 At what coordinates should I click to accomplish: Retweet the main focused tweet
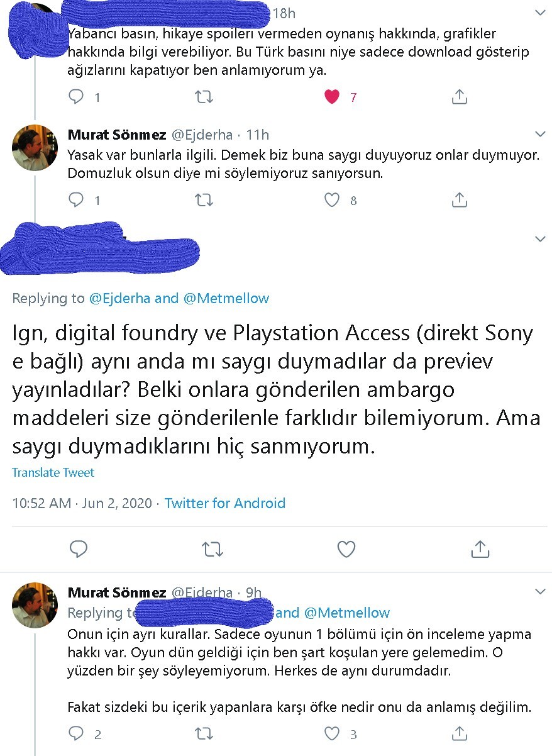point(213,549)
